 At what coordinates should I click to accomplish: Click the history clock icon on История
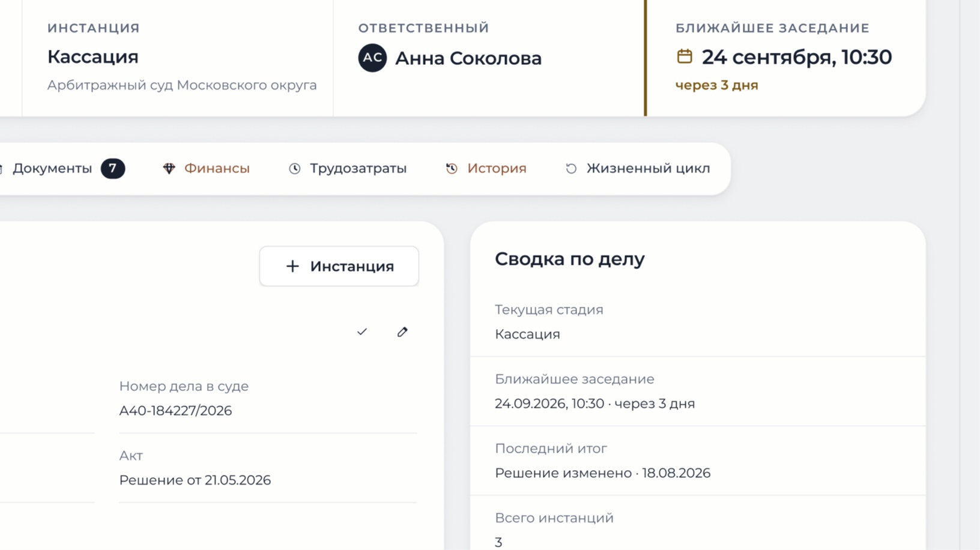click(452, 169)
